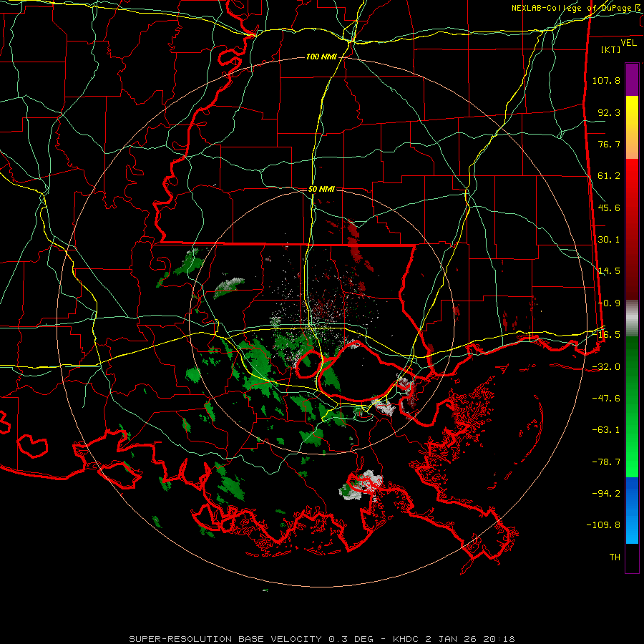
Task: Click the TH legend label
Action: pyautogui.click(x=615, y=557)
